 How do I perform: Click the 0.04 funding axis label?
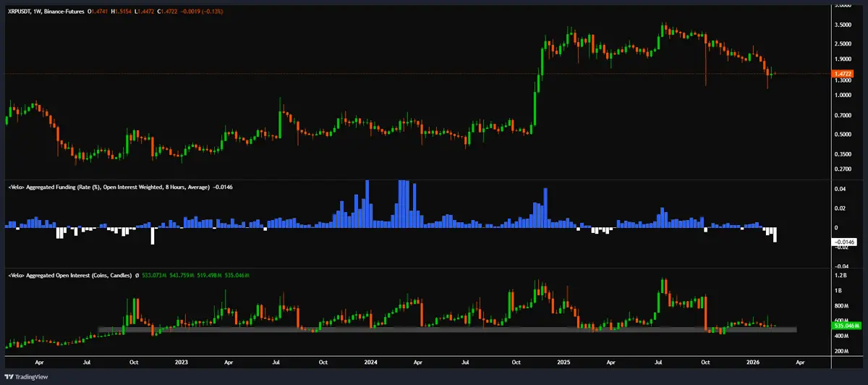pyautogui.click(x=840, y=189)
